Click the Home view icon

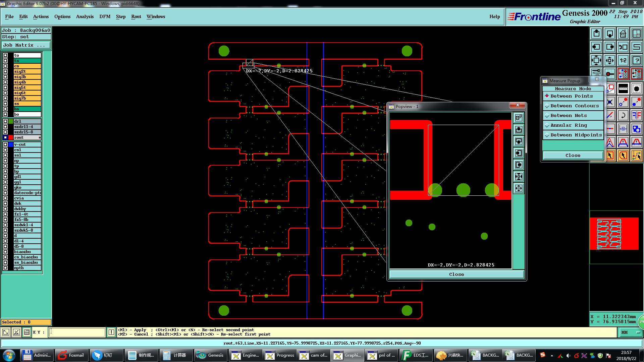[x=623, y=34]
